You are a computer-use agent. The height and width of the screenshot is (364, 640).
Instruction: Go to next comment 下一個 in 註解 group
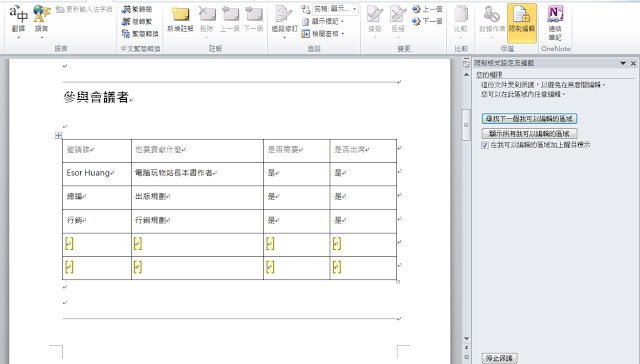[253, 19]
